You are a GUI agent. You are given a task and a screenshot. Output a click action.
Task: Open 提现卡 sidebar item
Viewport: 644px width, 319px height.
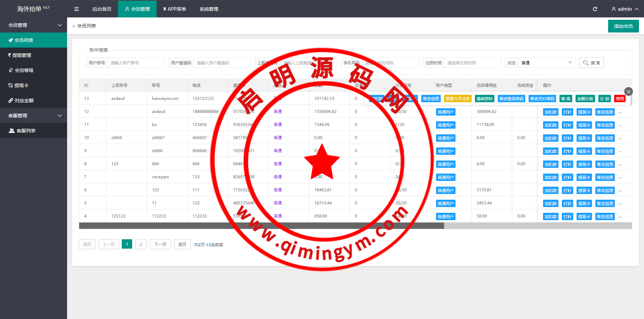pyautogui.click(x=34, y=85)
